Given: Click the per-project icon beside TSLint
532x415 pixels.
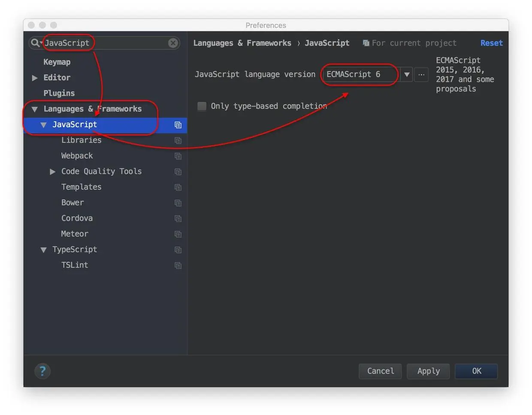Looking at the screenshot, I should click(178, 265).
